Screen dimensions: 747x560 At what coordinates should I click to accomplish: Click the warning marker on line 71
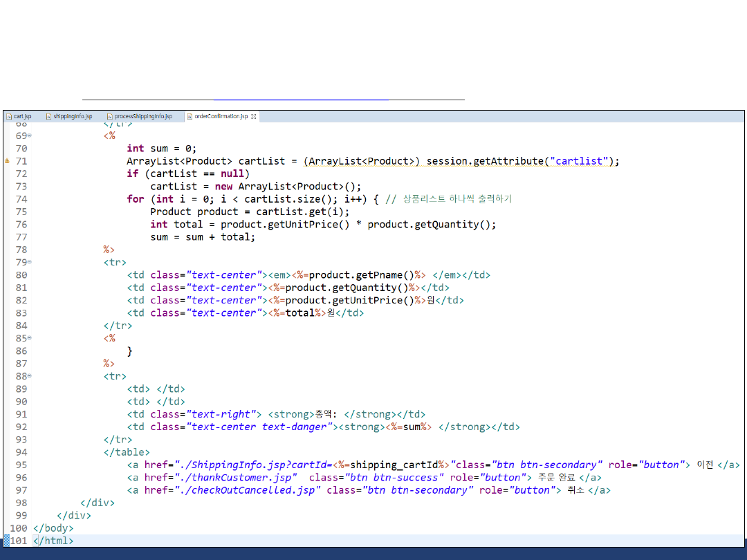click(7, 160)
